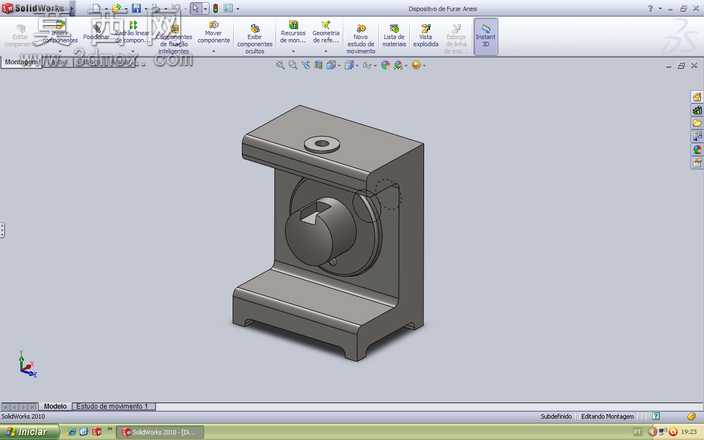Click Editando Montagem status text
This screenshot has height=440, width=704.
[607, 417]
